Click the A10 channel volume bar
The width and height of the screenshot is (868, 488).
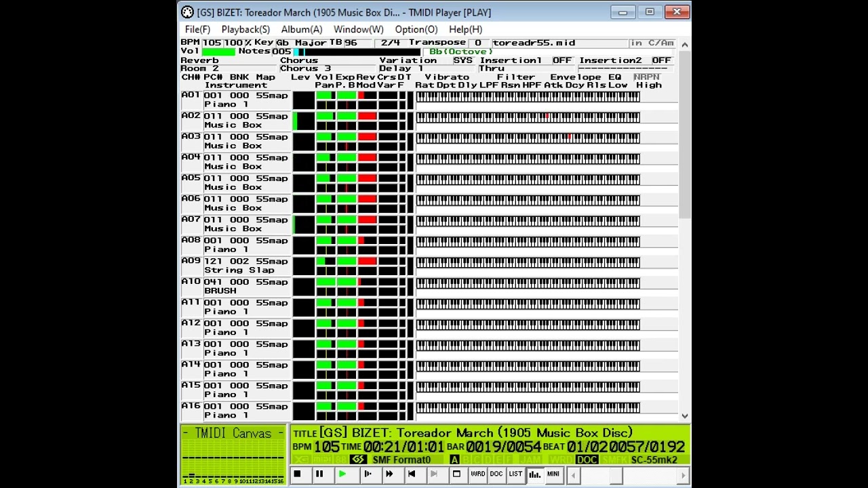[325, 282]
